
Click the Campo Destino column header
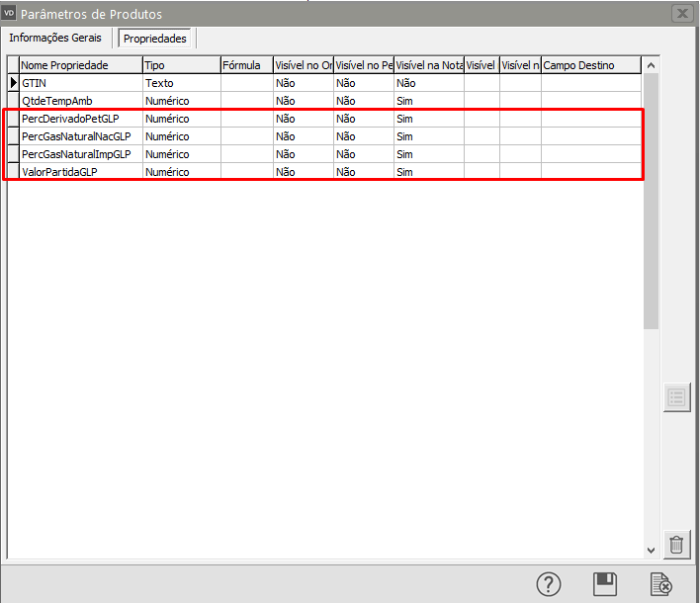click(x=590, y=65)
